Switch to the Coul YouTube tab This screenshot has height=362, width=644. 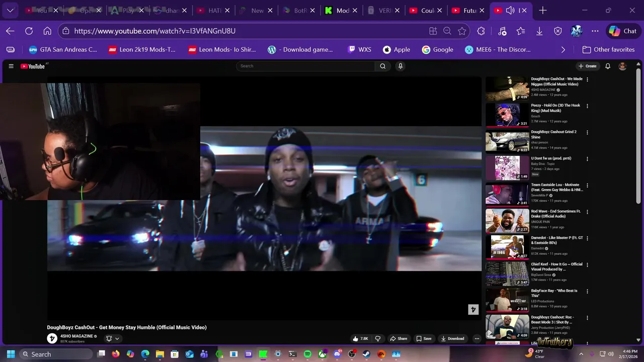click(x=428, y=10)
